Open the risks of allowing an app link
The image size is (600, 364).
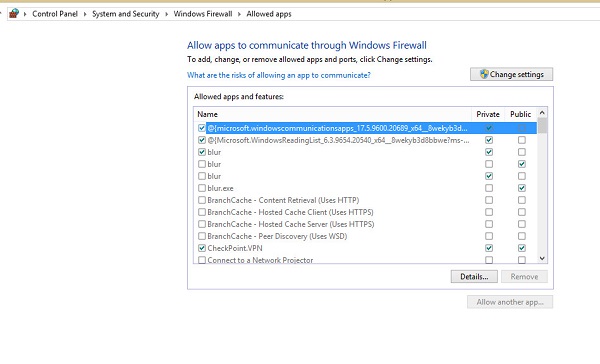pos(279,75)
